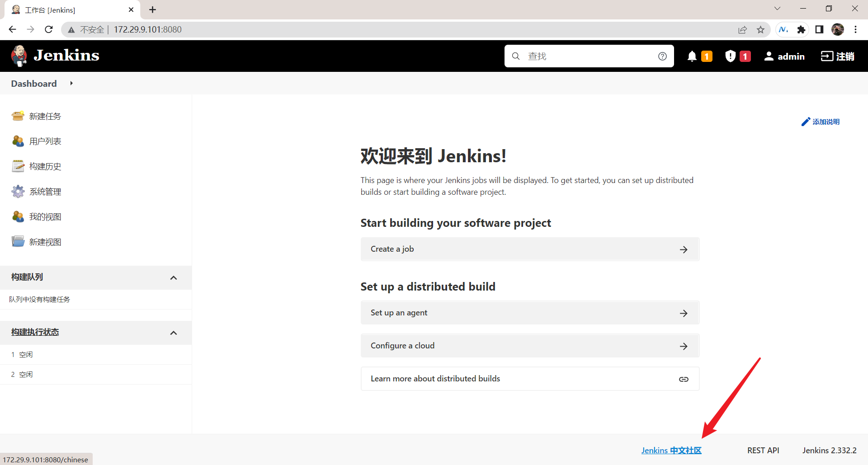The height and width of the screenshot is (465, 868).
Task: Click the address bar URL
Action: 148,29
